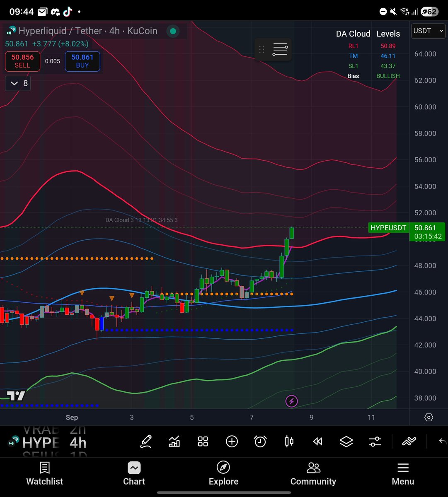Open the mail notification in status bar
This screenshot has height=497, width=448.
[42, 12]
